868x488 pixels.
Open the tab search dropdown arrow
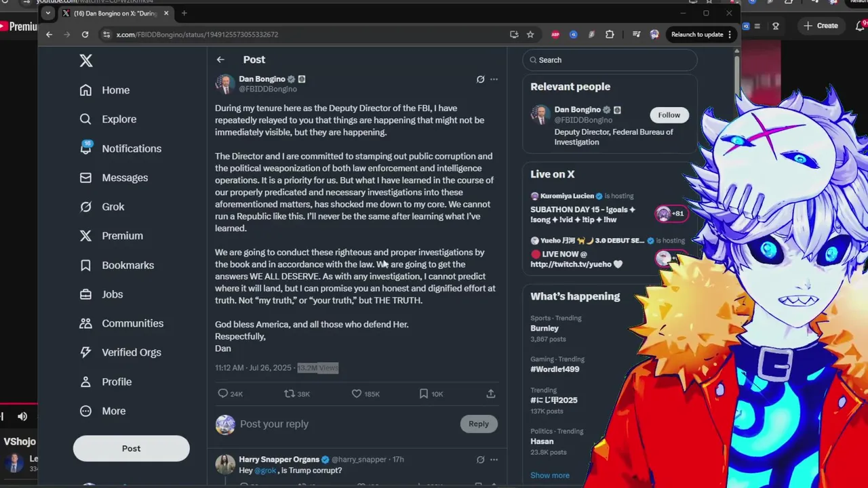47,14
